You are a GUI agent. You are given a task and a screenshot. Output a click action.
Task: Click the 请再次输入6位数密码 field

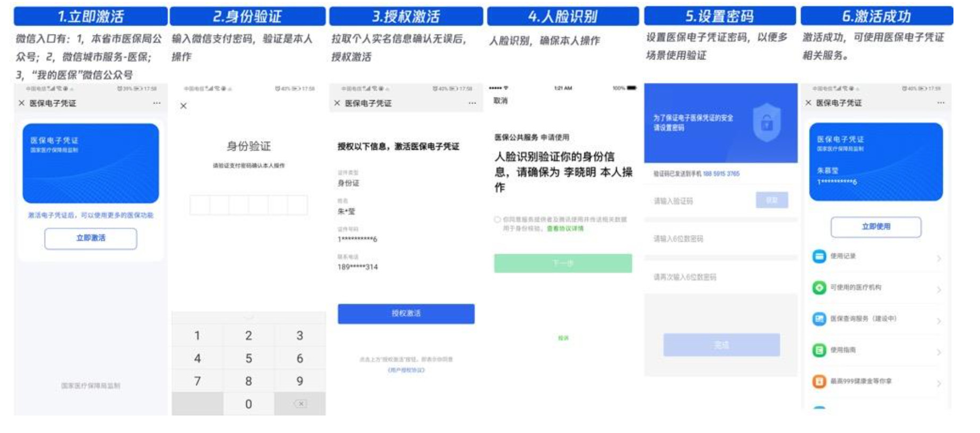point(721,277)
